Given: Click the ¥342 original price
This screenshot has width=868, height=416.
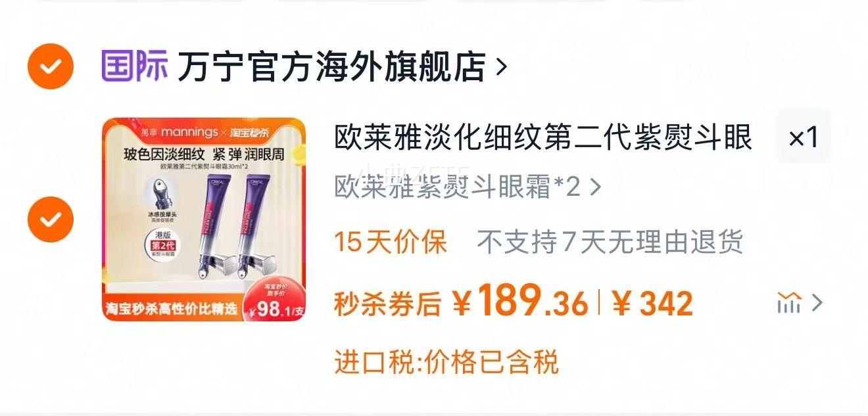Looking at the screenshot, I should [x=652, y=304].
